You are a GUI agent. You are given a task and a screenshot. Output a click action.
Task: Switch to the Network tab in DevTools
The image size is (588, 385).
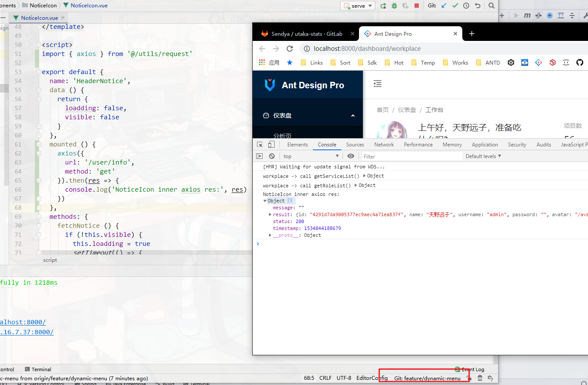(384, 144)
